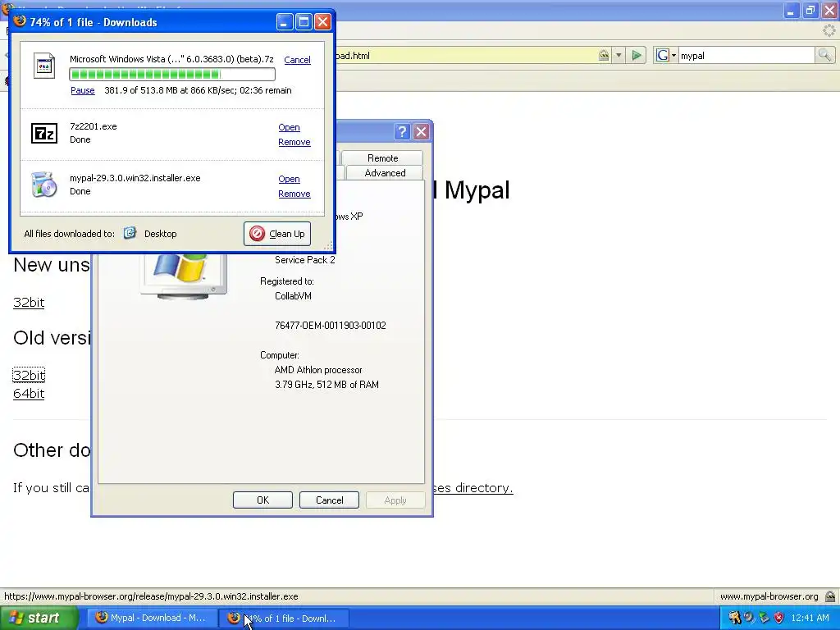Maximize the Downloads window
The height and width of the screenshot is (630, 840).
[x=304, y=22]
